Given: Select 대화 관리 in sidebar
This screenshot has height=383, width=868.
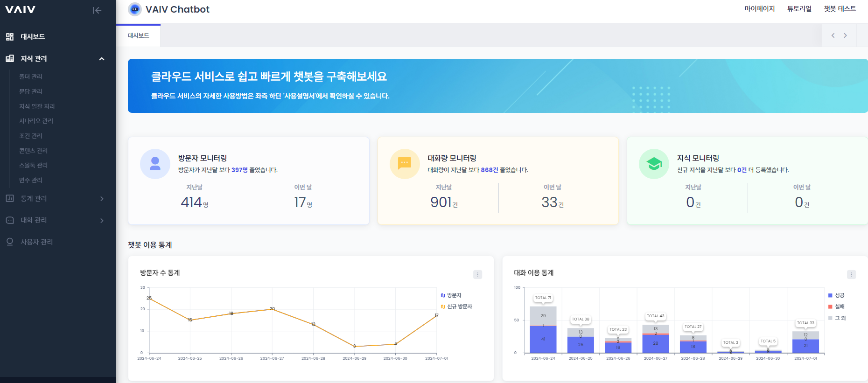Looking at the screenshot, I should pos(34,220).
